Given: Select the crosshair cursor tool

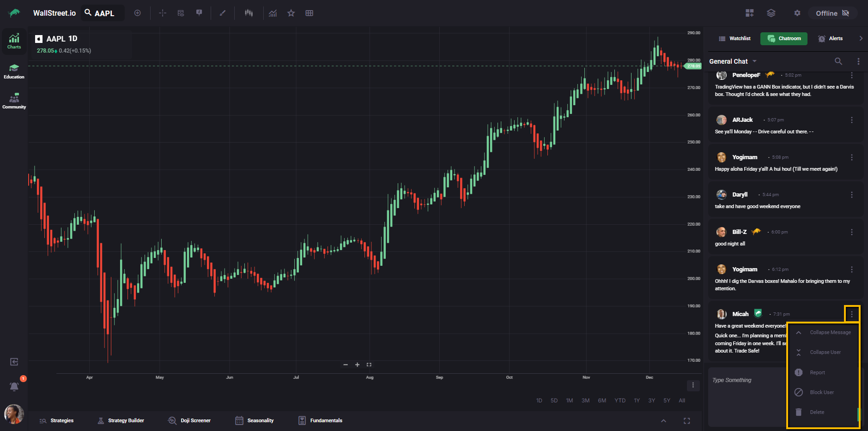Looking at the screenshot, I should [163, 13].
